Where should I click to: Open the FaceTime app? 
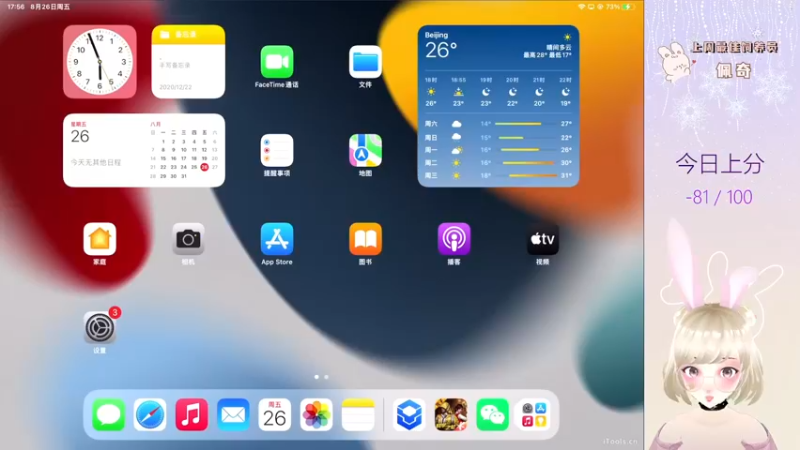point(277,62)
